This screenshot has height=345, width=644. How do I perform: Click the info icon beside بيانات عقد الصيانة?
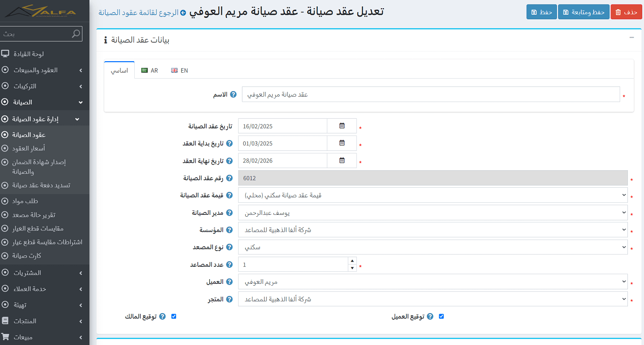106,40
